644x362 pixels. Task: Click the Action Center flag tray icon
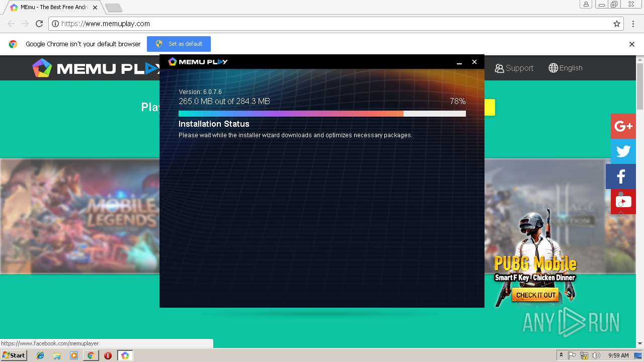[572, 355]
